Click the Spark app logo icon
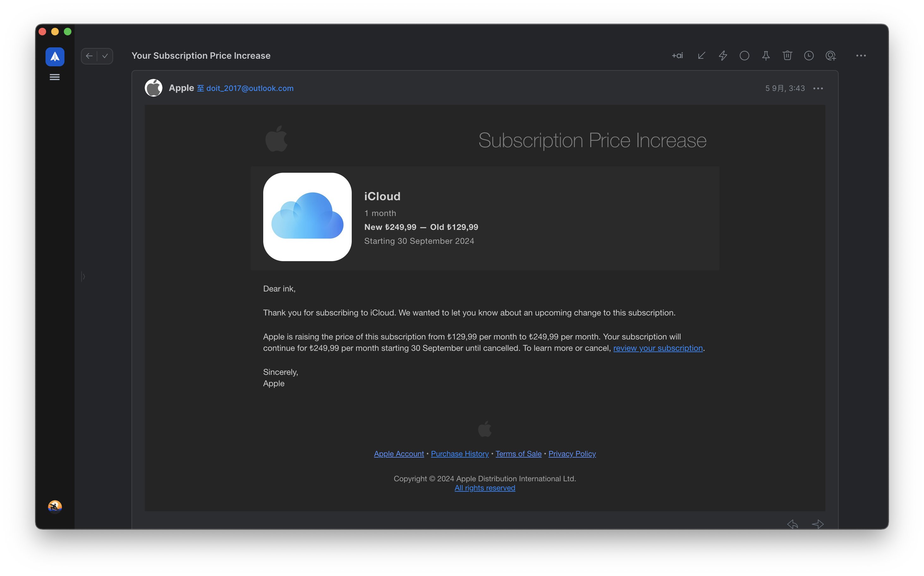Viewport: 924px width, 576px height. pos(55,57)
